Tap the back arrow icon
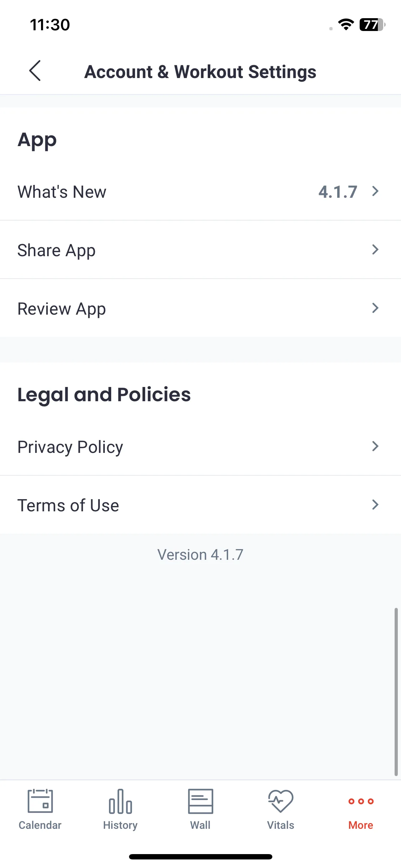 point(35,71)
